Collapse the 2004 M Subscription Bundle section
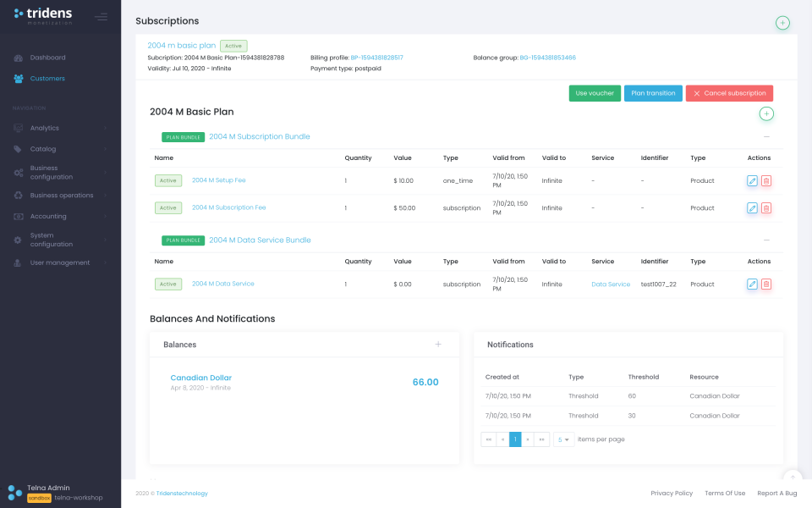Image resolution: width=812 pixels, height=508 pixels. (x=766, y=136)
